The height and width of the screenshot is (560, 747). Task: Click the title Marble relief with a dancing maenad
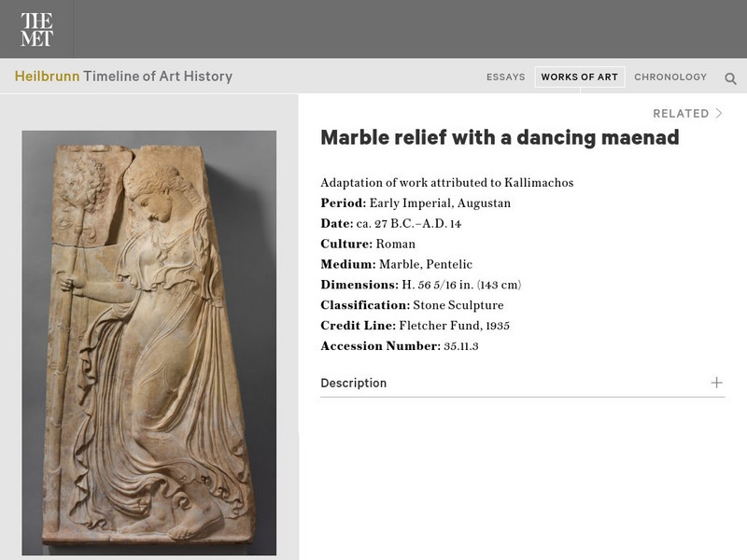coord(500,137)
